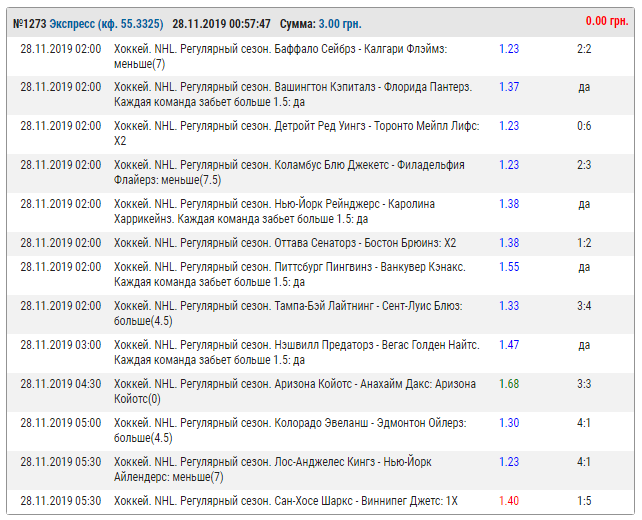The width and height of the screenshot is (642, 520).
Task: Select the Вашингтон Кэпиталз - Флорида Пантерз event
Action: click(x=293, y=95)
